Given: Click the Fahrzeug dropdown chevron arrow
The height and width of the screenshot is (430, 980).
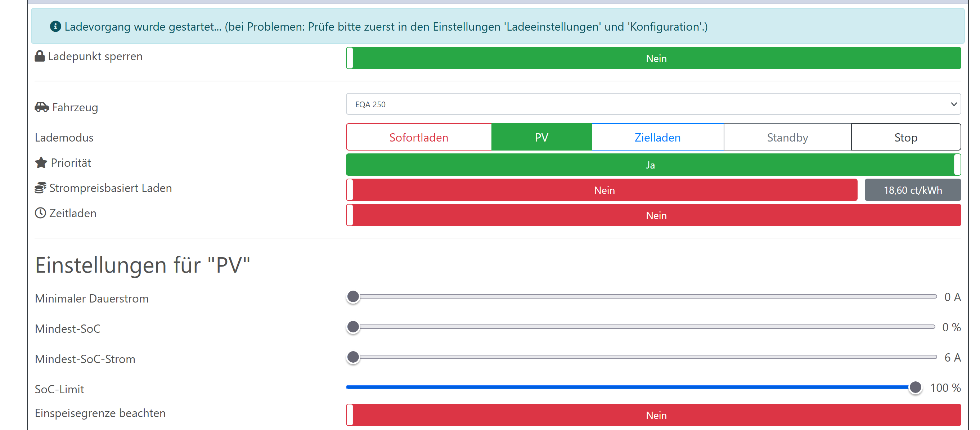Looking at the screenshot, I should point(953,104).
